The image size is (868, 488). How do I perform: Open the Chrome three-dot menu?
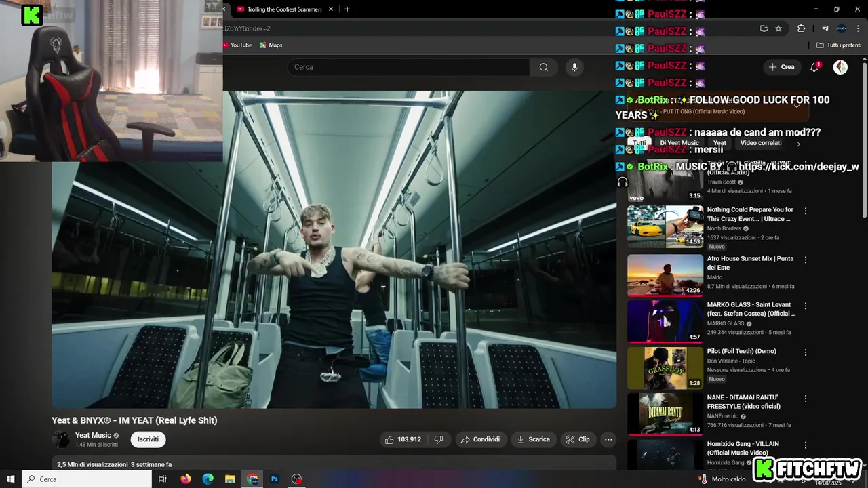(x=858, y=28)
